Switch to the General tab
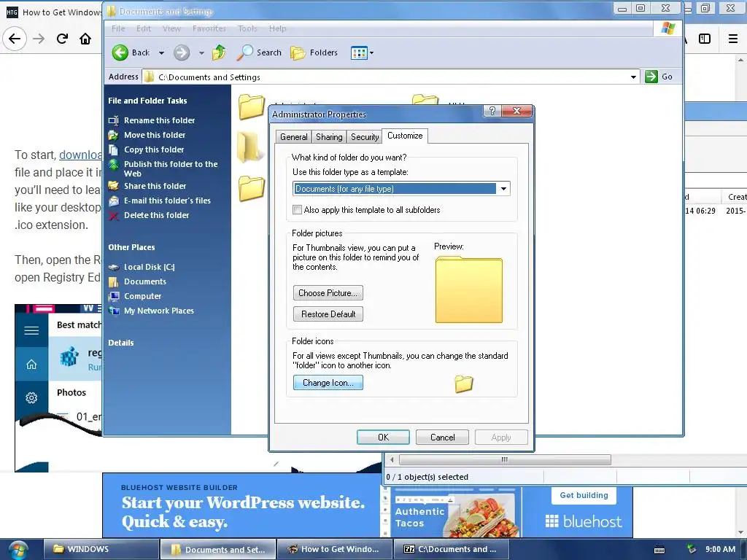Image resolution: width=747 pixels, height=560 pixels. (293, 137)
